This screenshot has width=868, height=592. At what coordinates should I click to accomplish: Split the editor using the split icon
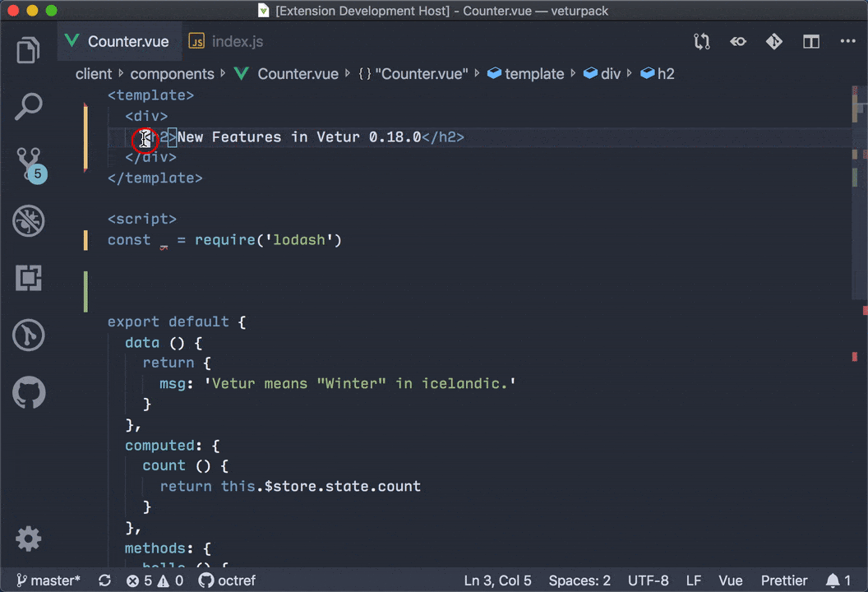tap(811, 41)
